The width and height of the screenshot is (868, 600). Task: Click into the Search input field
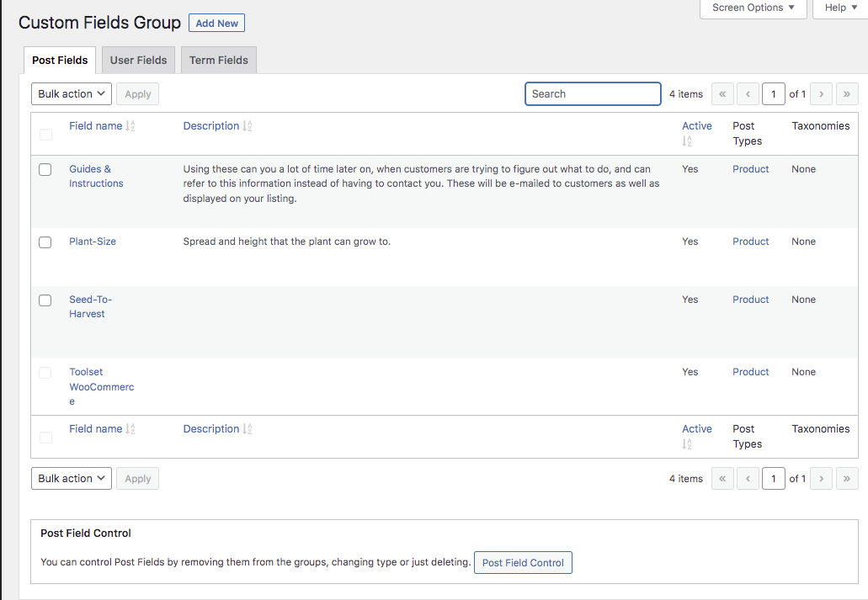[593, 94]
